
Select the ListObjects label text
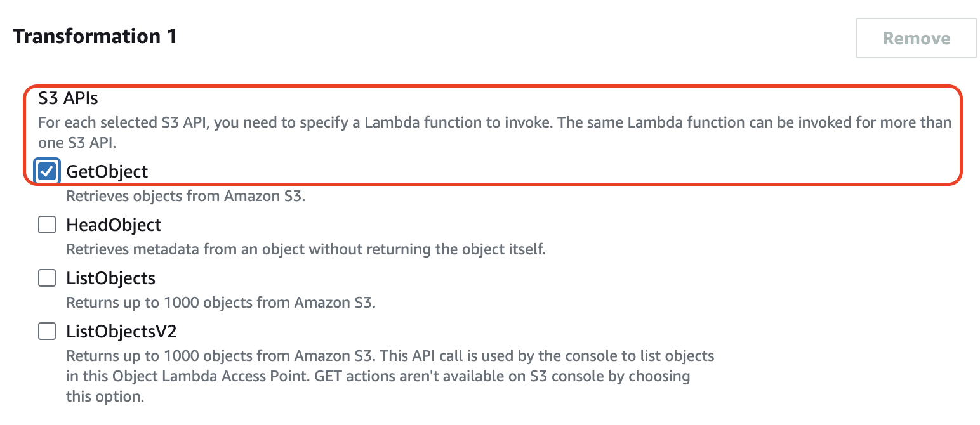click(110, 278)
